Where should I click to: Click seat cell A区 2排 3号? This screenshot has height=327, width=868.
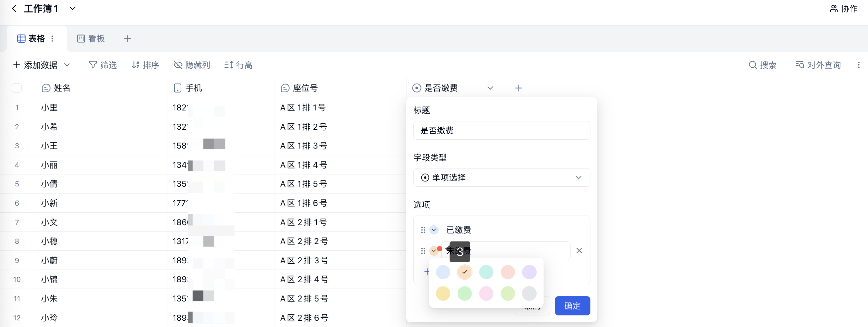pyautogui.click(x=340, y=260)
